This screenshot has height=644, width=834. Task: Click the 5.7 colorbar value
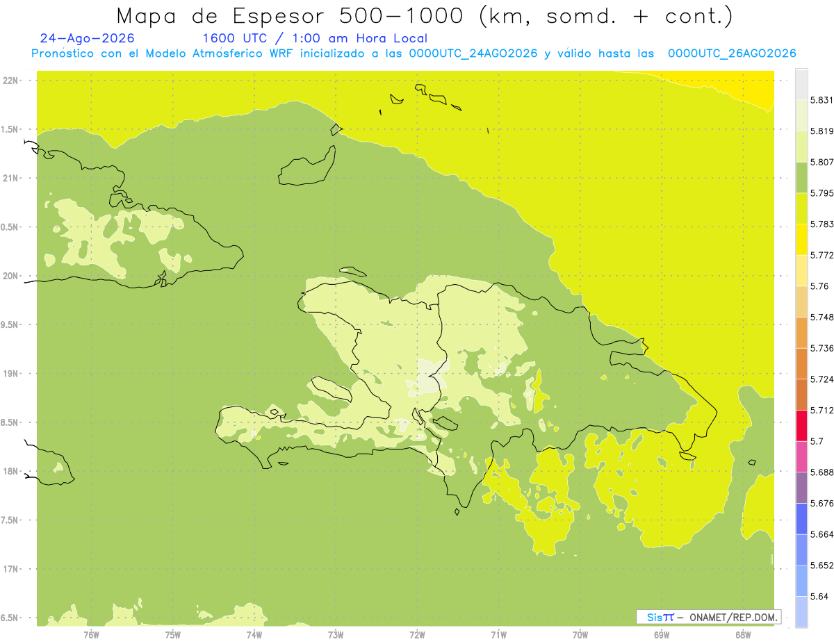(817, 441)
